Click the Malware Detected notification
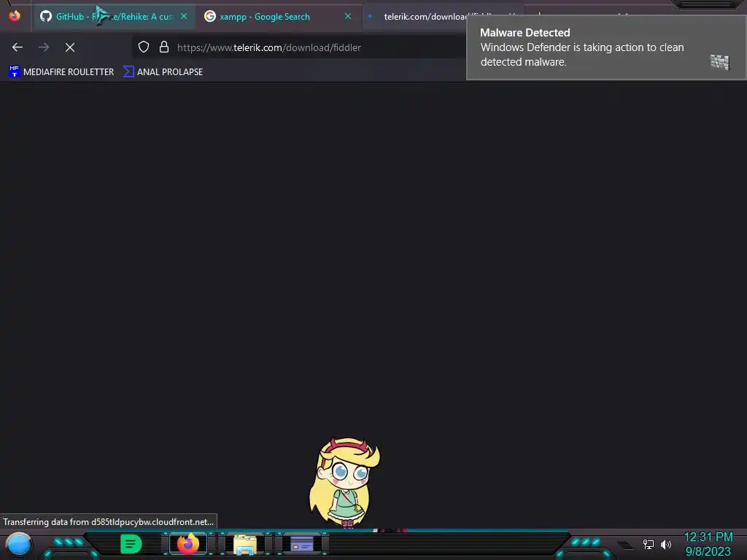Screen dimensions: 747x560 [605, 47]
